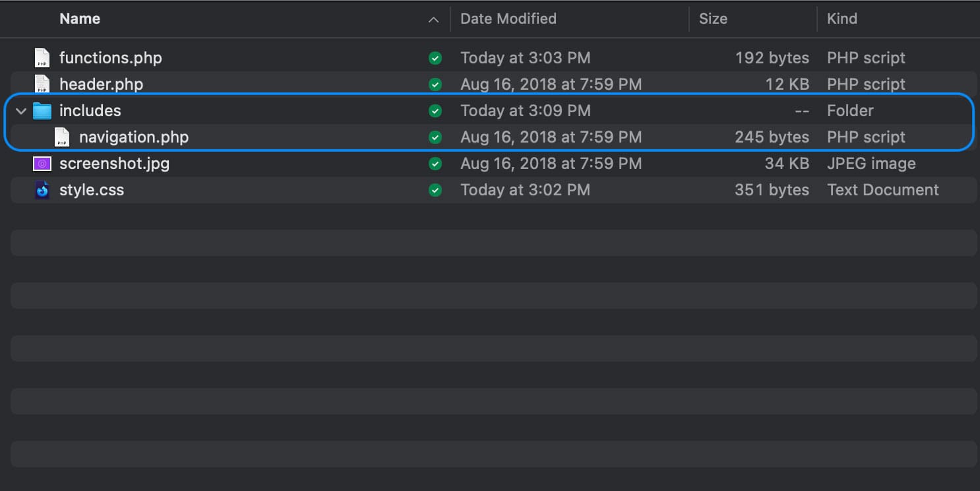This screenshot has height=491, width=980.
Task: Click the column divider between Size and Kind
Action: (817, 18)
